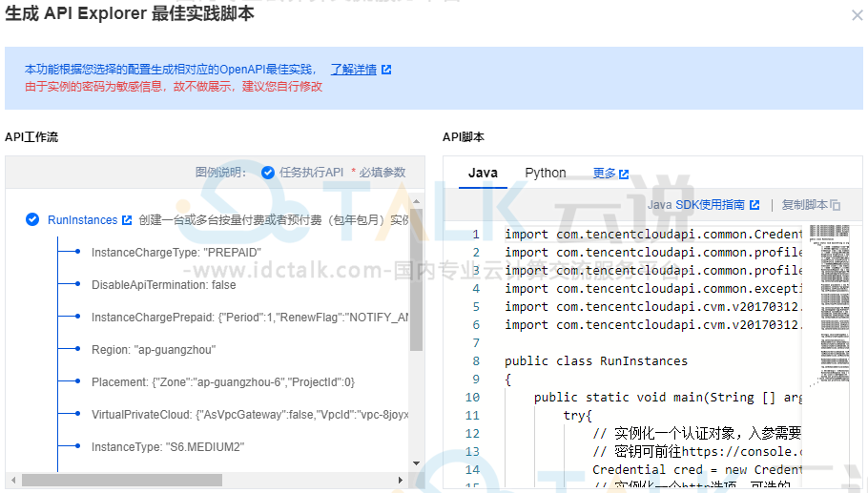Click the workflow horizontal scrollbar thumb
Image resolution: width=868 pixels, height=493 pixels.
122,481
